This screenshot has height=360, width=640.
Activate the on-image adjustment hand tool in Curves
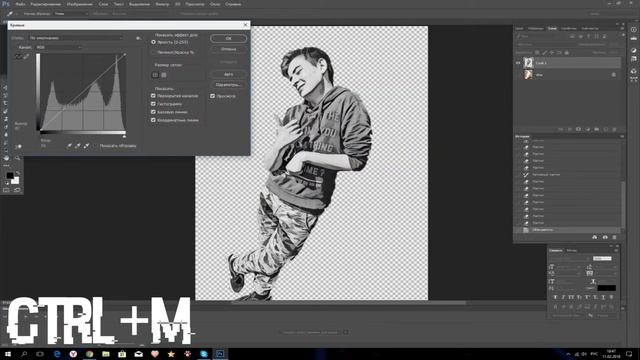click(18, 146)
